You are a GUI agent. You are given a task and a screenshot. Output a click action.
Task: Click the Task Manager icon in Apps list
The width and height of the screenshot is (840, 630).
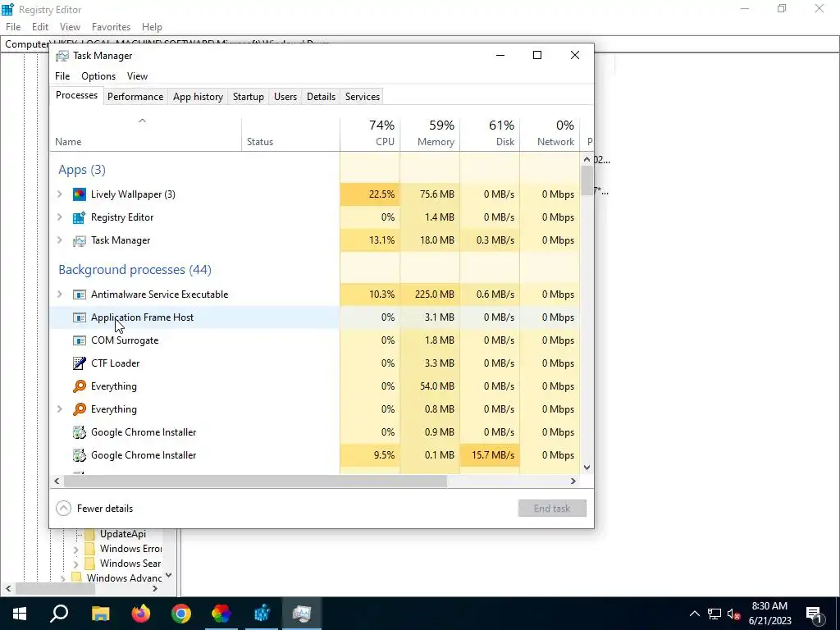(x=80, y=240)
